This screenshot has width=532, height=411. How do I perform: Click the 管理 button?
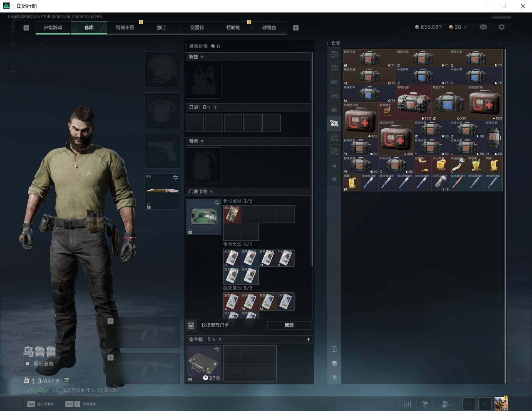click(x=289, y=325)
